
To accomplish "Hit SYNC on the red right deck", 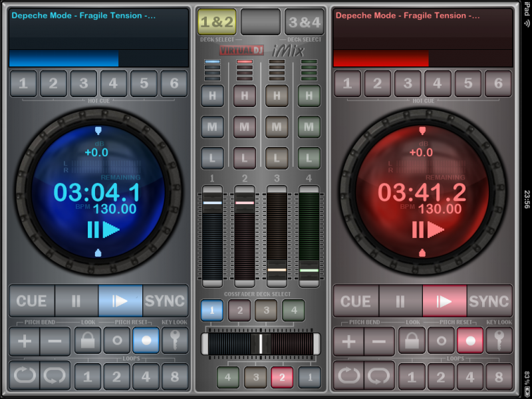I will coord(489,301).
